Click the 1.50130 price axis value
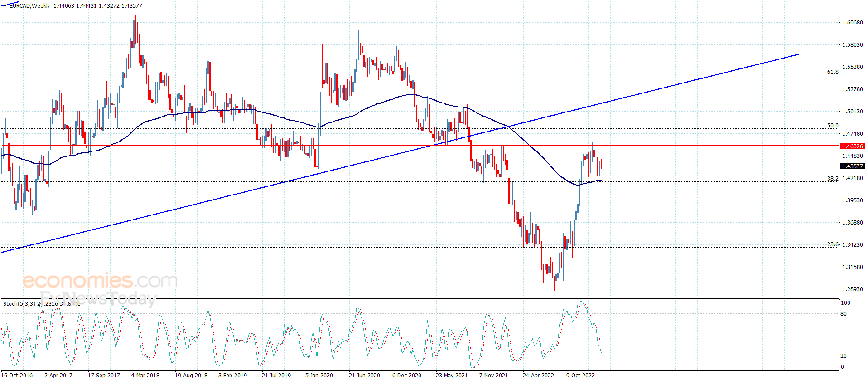Viewport: 868px width, 381px height. point(852,111)
